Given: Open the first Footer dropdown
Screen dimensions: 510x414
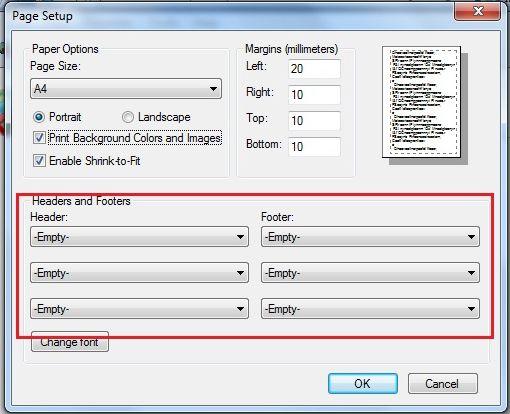Looking at the screenshot, I should pos(370,237).
